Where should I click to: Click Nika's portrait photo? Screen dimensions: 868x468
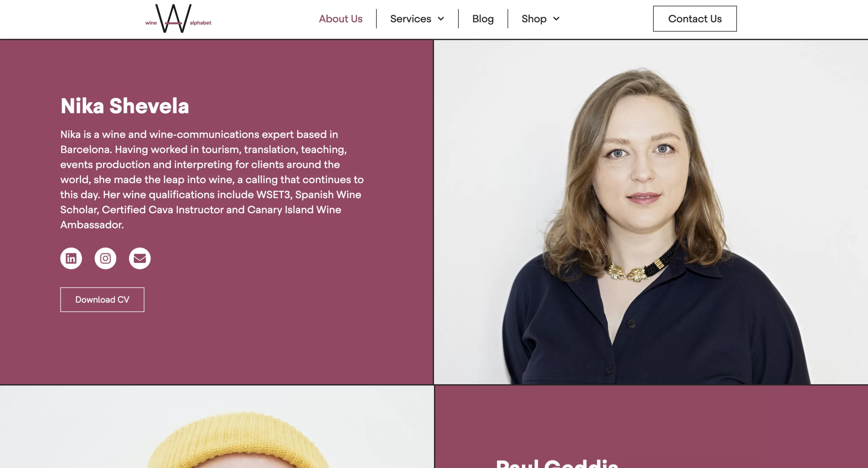651,212
